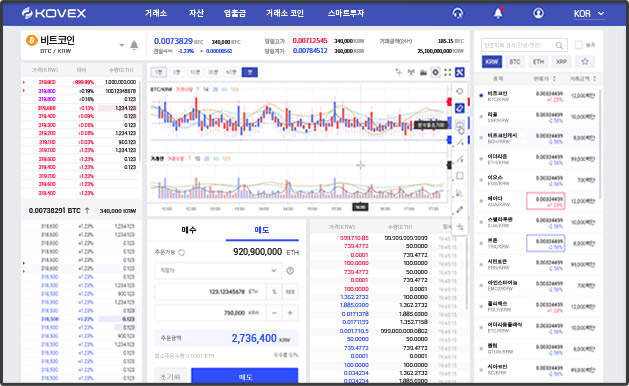Toggle the chart drawing tools panel
The image size is (629, 386).
(460, 72)
